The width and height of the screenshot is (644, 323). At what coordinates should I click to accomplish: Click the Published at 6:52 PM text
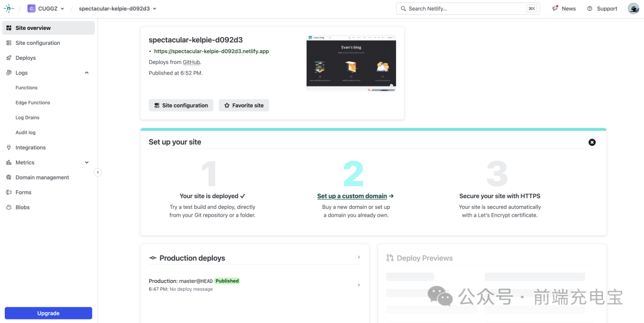176,73
